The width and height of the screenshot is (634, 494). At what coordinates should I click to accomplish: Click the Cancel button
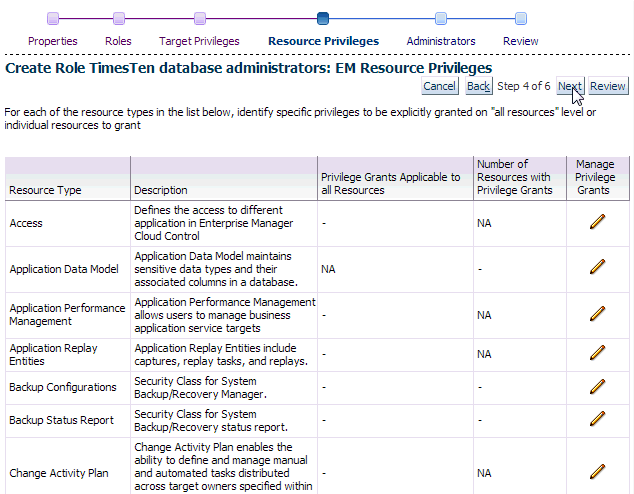pos(440,87)
